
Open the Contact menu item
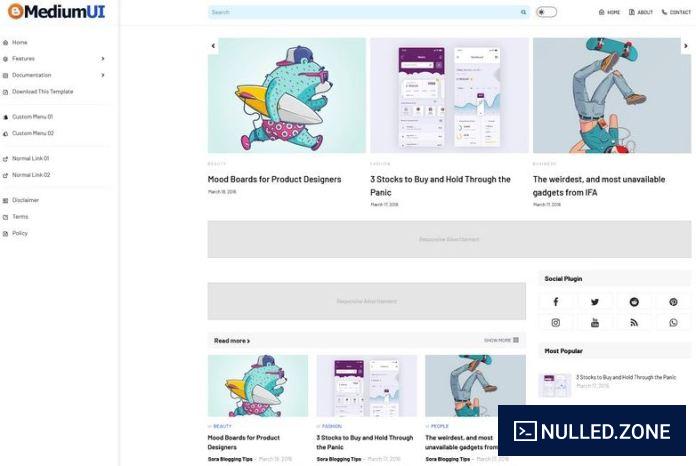click(x=676, y=12)
